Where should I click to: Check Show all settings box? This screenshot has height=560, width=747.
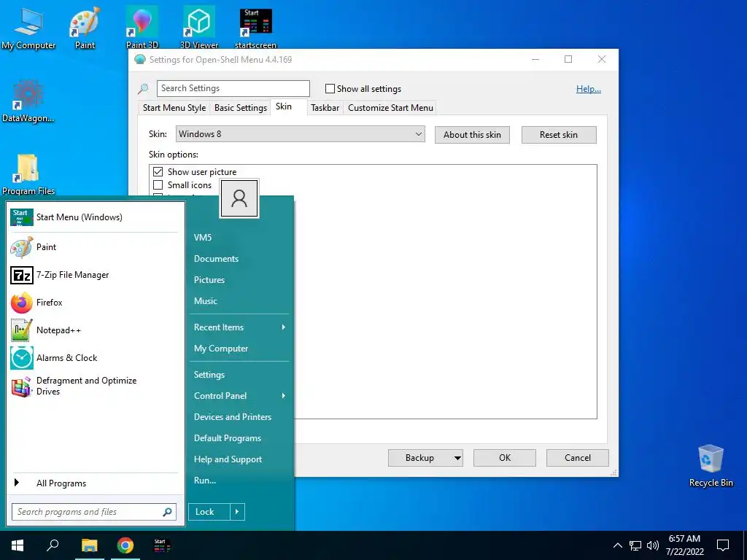(330, 88)
